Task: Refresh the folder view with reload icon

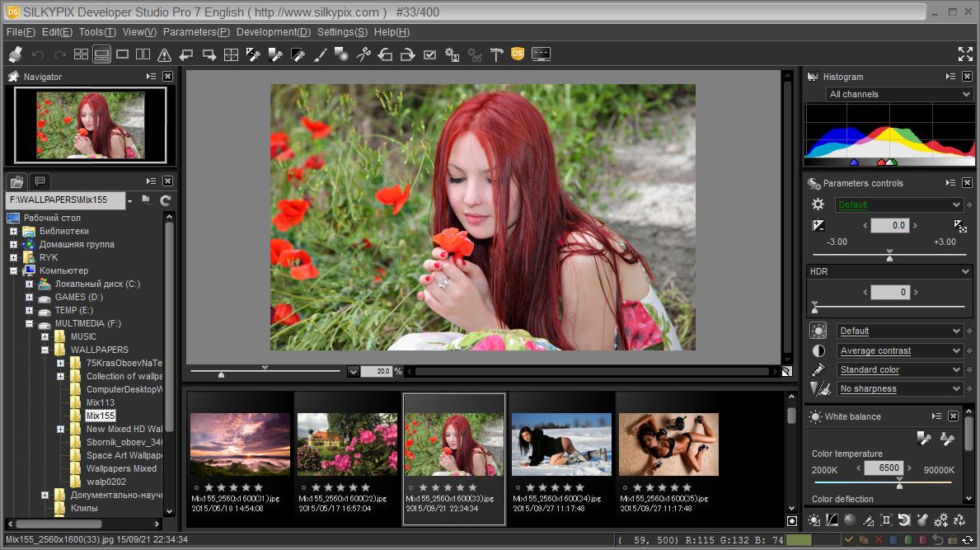Action: click(x=166, y=200)
